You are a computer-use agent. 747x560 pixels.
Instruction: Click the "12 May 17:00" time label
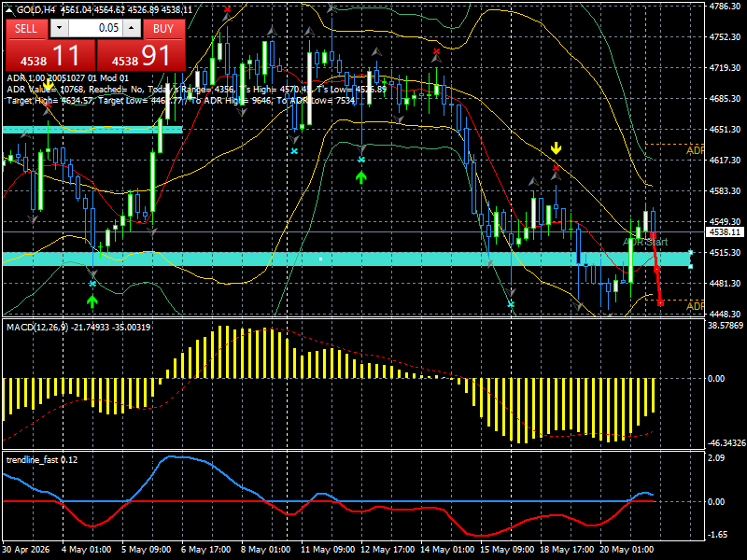click(x=388, y=549)
